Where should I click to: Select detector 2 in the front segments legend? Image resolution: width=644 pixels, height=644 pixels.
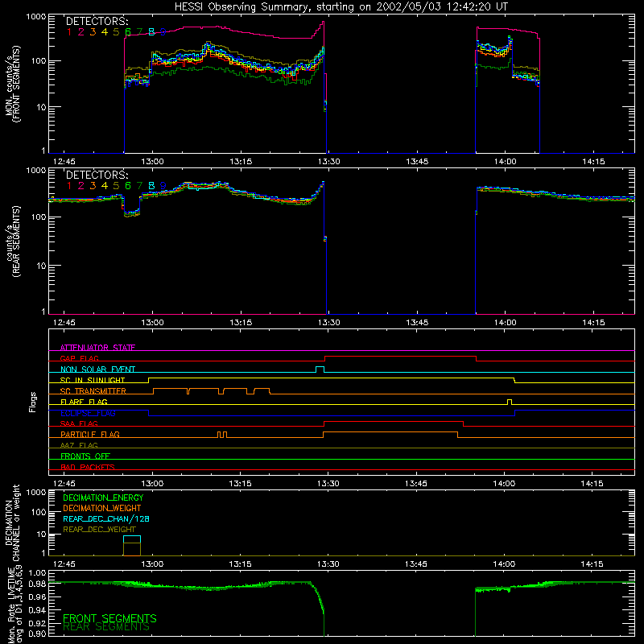coord(81,32)
